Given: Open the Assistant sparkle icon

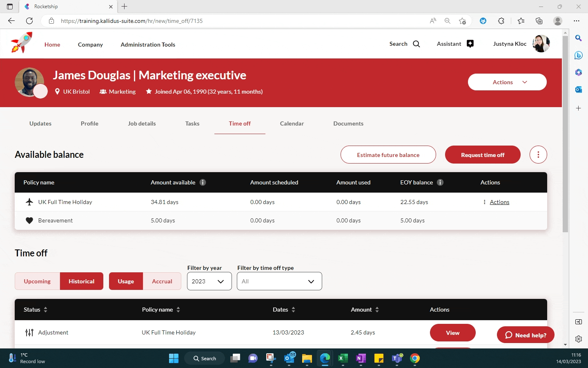Looking at the screenshot, I should click(x=470, y=44).
